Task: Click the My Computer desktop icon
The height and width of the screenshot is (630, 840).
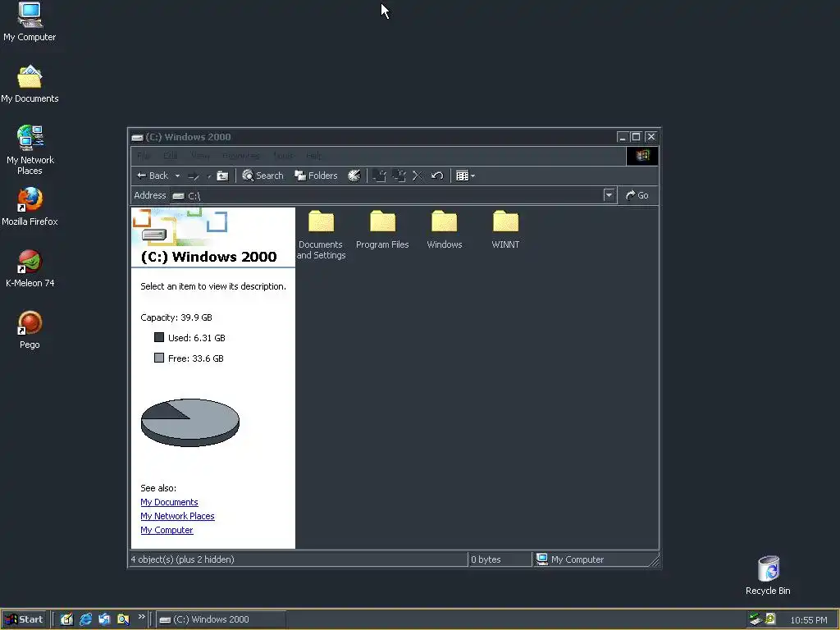Action: point(30,22)
